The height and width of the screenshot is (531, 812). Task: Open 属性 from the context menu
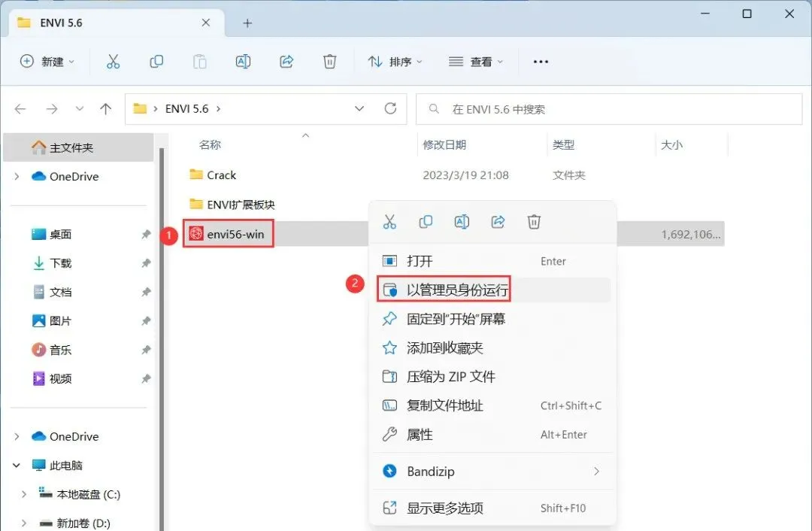493,434
